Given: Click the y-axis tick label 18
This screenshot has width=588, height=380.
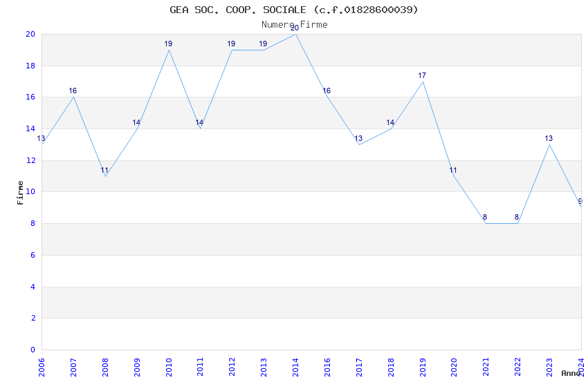Looking at the screenshot, I should (30, 66).
